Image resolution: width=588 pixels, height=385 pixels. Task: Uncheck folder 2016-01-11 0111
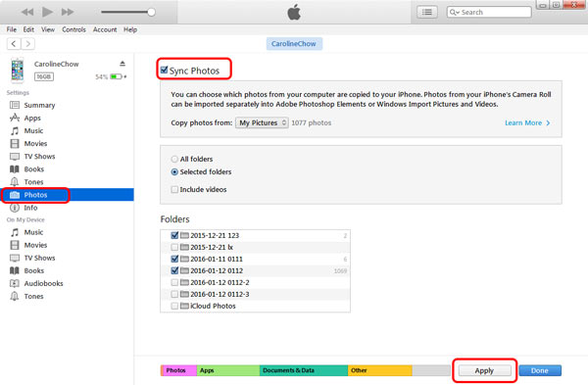coord(174,259)
